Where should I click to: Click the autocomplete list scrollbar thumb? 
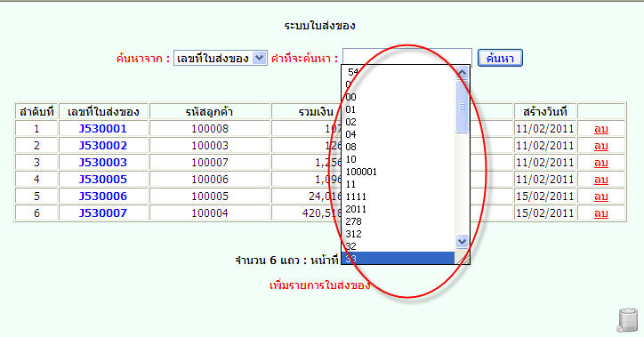tap(462, 107)
